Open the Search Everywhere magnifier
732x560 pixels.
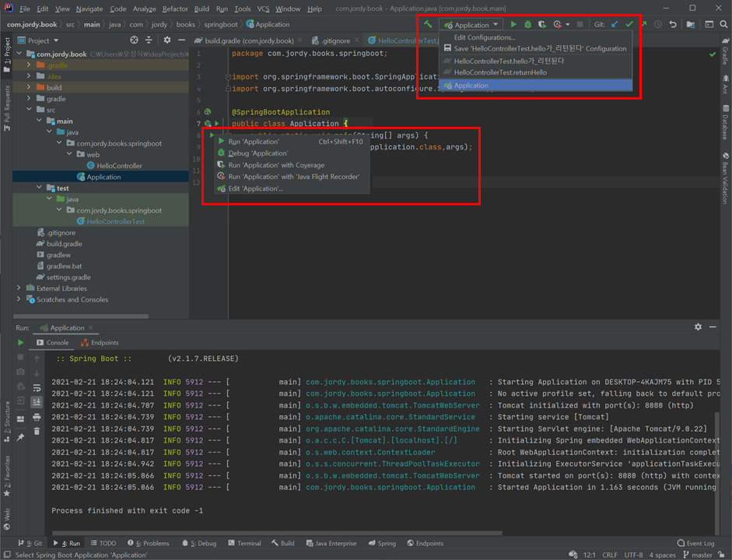click(723, 24)
